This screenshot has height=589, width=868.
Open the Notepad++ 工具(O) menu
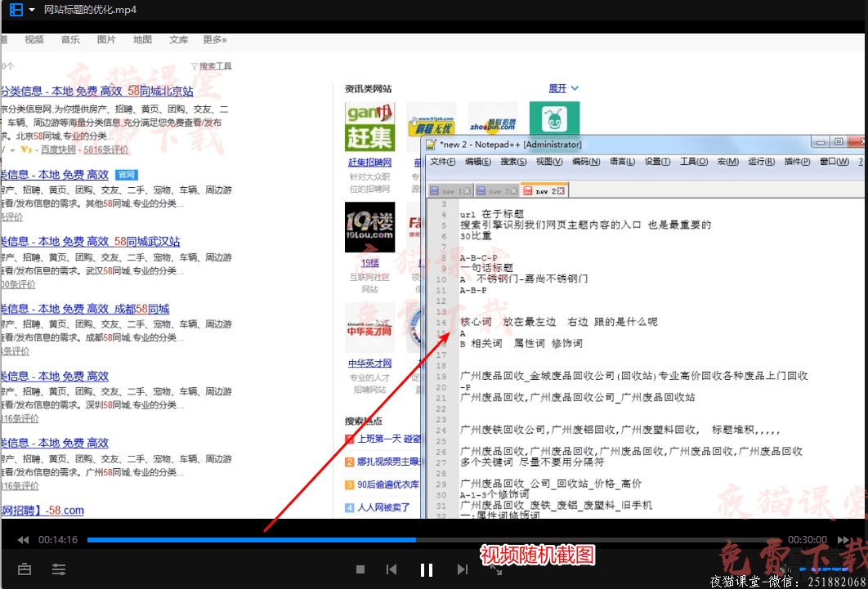point(694,162)
